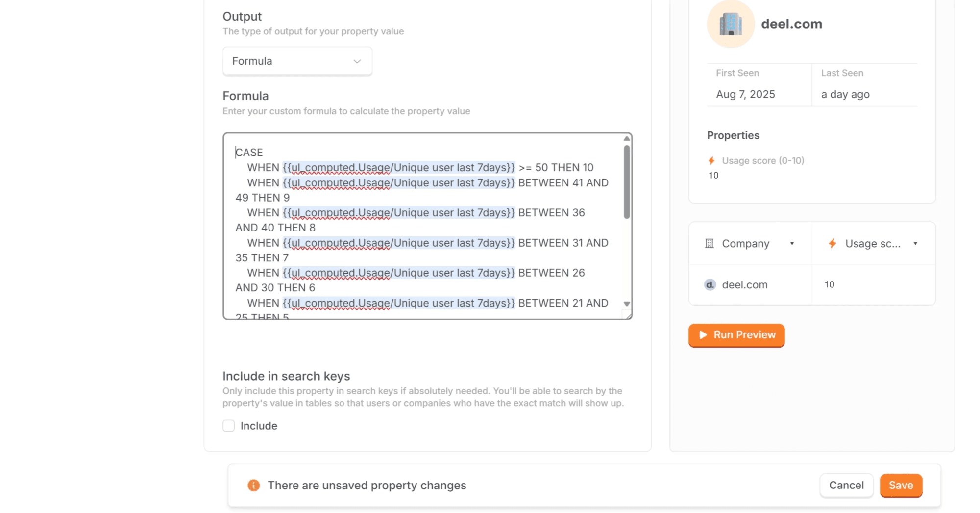Viewport: 980px width, 513px height.
Task: Enable the Include search keys checkbox
Action: pyautogui.click(x=229, y=426)
